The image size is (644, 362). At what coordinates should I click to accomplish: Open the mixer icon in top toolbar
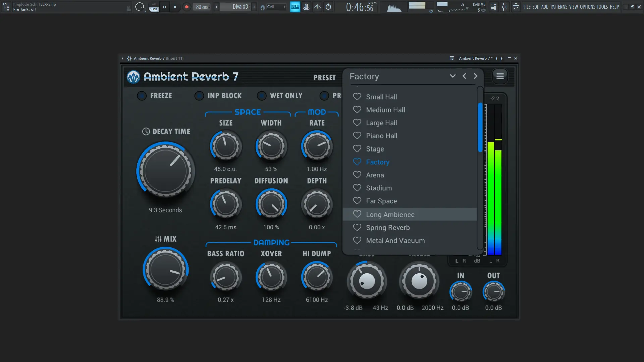point(504,7)
